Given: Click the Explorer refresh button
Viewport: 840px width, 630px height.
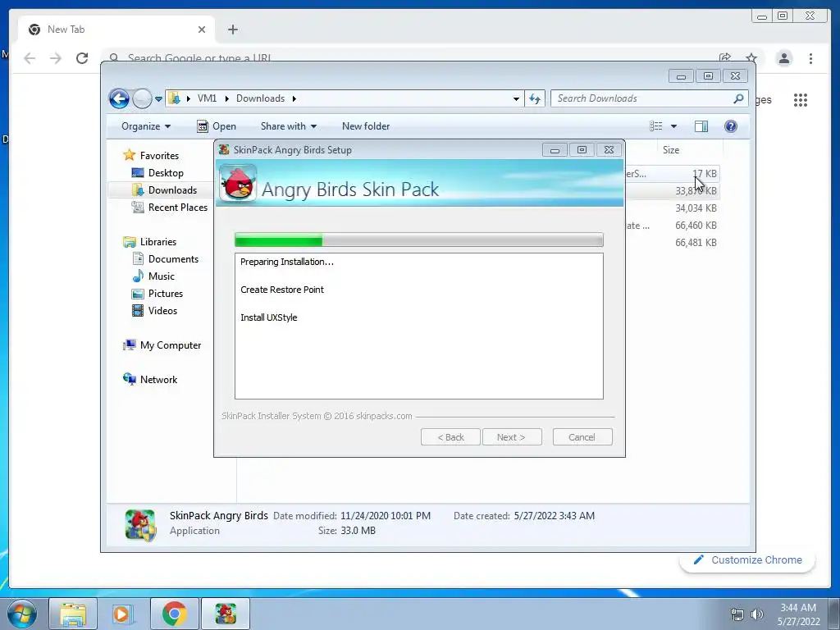Looking at the screenshot, I should [x=535, y=98].
